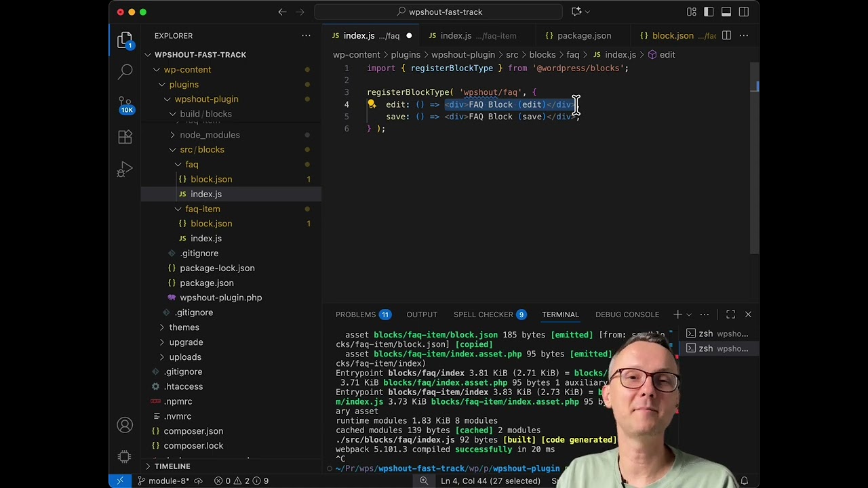The height and width of the screenshot is (488, 868).
Task: Open the Spell Checker panel tab
Action: 490,314
